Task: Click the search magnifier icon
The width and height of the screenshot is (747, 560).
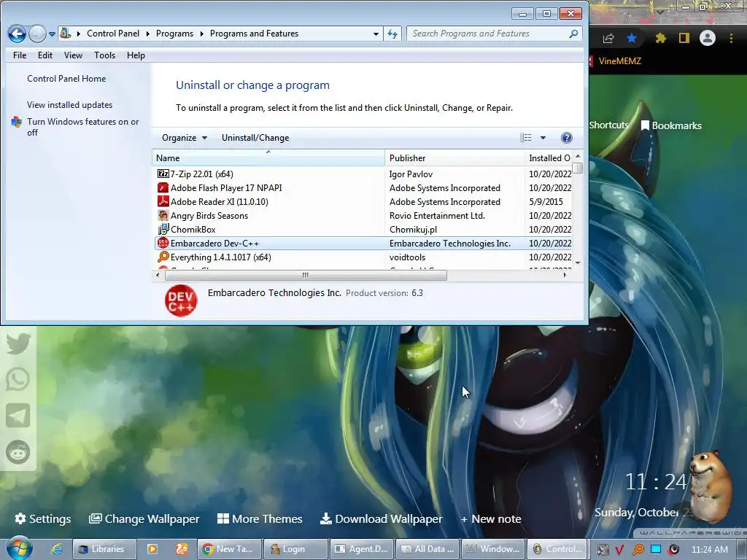Action: [x=573, y=34]
